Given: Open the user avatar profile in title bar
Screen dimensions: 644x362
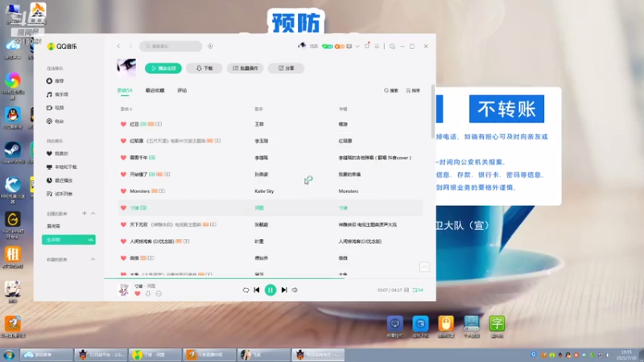Looking at the screenshot, I should point(302,46).
